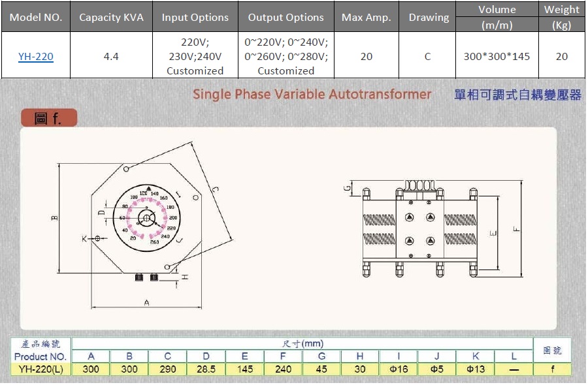Click the terminal block atop the side view
This screenshot has height=385, width=588.
click(x=419, y=185)
